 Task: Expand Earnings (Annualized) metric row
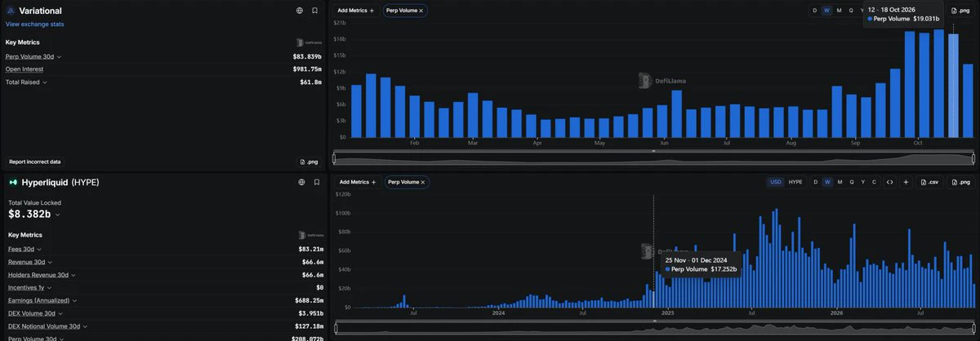tap(76, 301)
